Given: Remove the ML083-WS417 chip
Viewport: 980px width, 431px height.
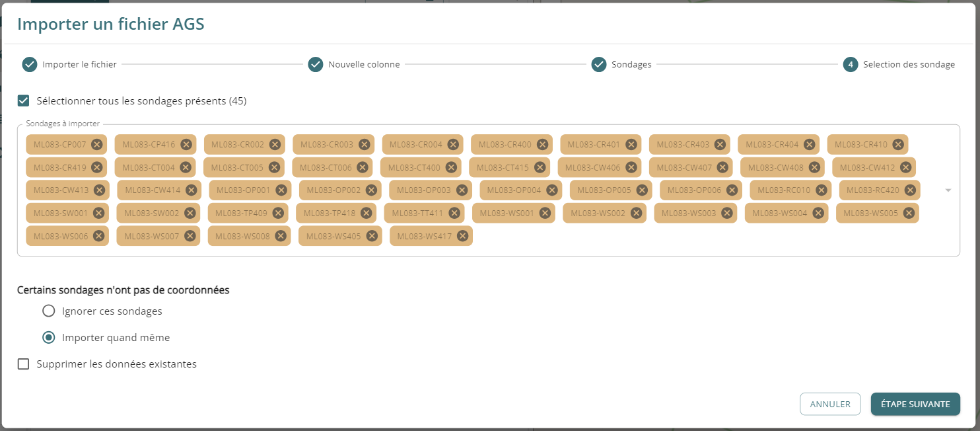Looking at the screenshot, I should coord(462,236).
